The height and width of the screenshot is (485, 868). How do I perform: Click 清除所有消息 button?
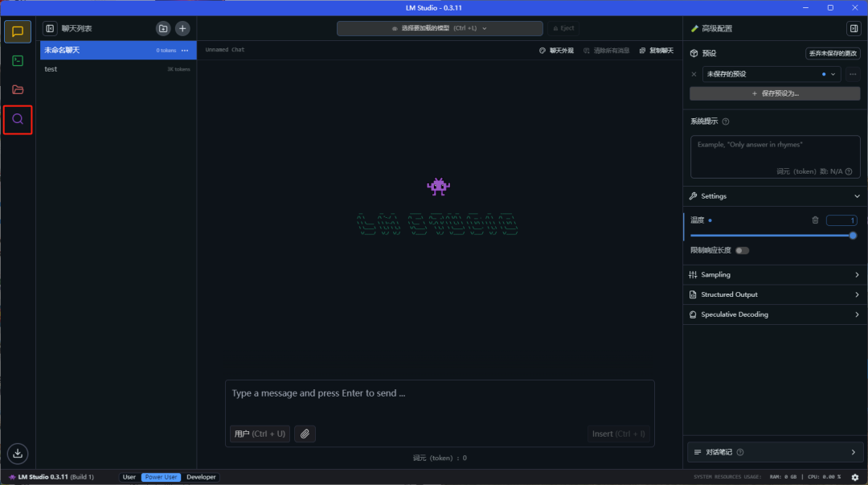(x=607, y=51)
